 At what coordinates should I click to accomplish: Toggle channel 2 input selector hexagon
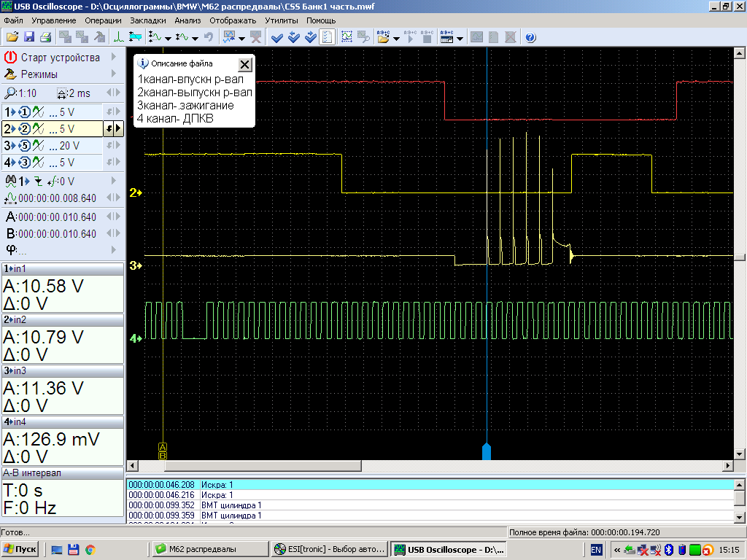pyautogui.click(x=24, y=129)
